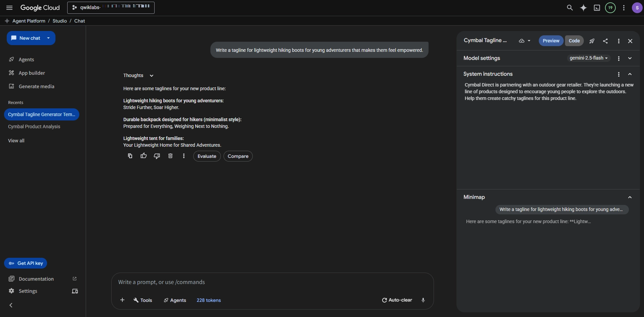Open Agents in the sidebar
This screenshot has width=644, height=317.
[26, 60]
